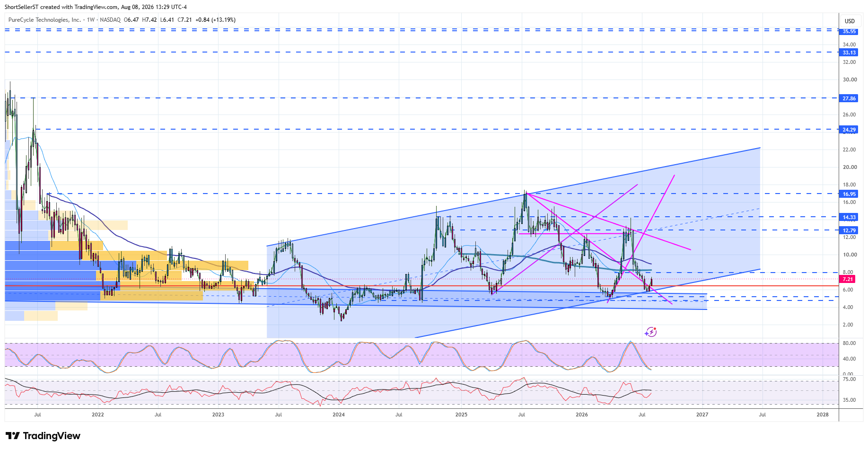Click the purple lightning sparkle icon on chart
Screen dimensions: 868x450
(x=651, y=332)
